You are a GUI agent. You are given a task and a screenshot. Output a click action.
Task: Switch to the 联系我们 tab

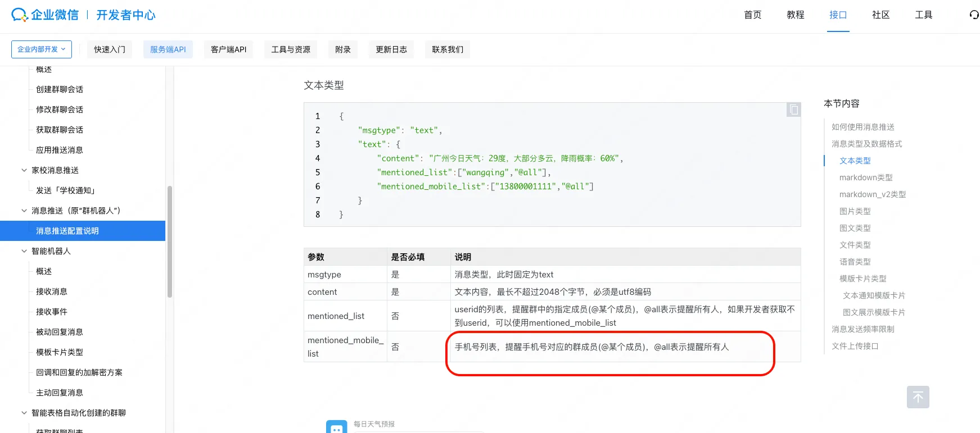point(448,49)
